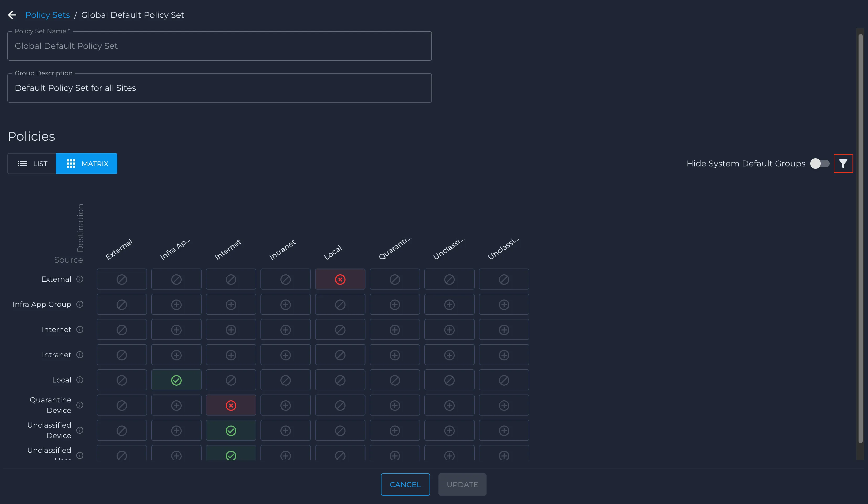This screenshot has width=868, height=504.
Task: Add policy Intranet to Quarantine column
Action: coord(395,355)
